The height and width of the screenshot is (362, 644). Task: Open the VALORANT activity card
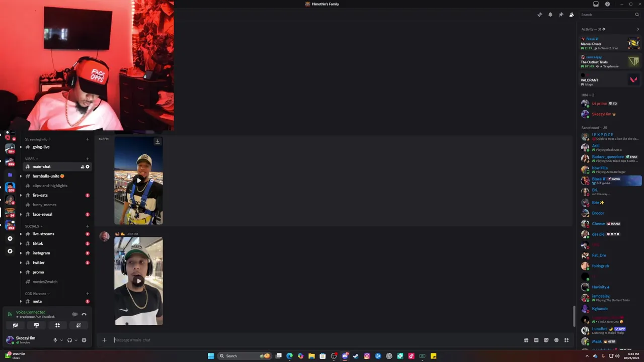click(x=610, y=80)
